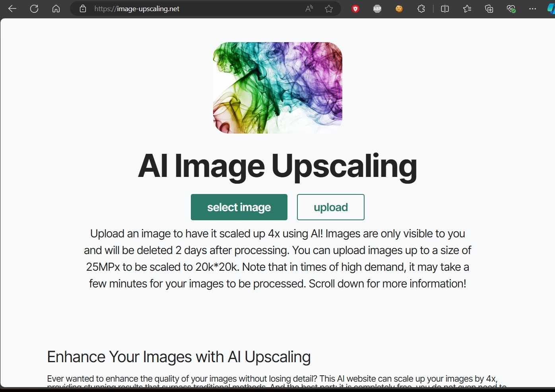The image size is (555, 392).
Task: Open the Settings and more menu
Action: click(x=533, y=8)
